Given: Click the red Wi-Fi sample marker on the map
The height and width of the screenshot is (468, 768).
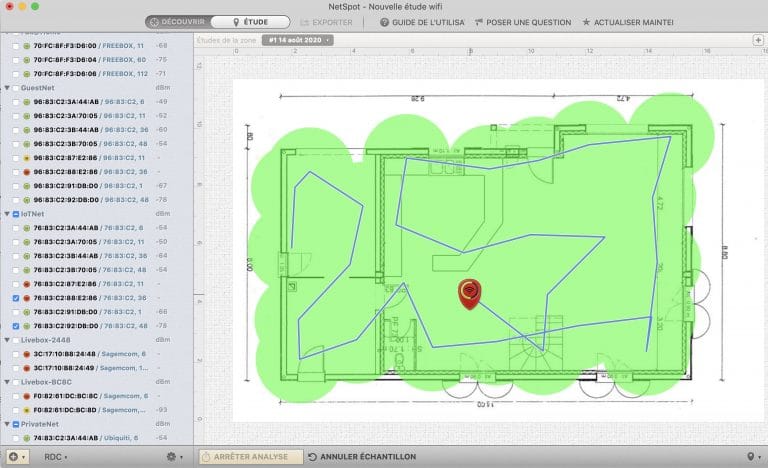Looking at the screenshot, I should 468,291.
